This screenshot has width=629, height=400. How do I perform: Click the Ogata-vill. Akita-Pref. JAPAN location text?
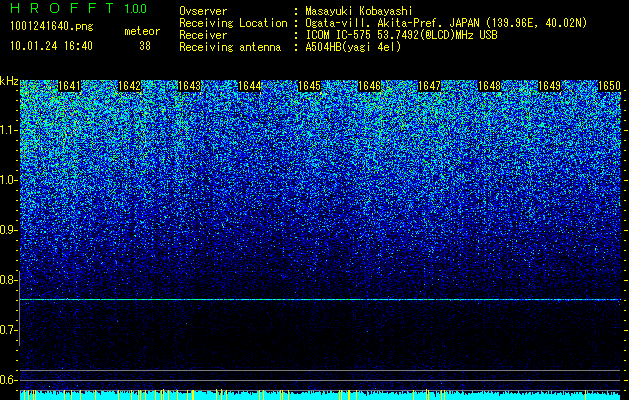pos(446,23)
